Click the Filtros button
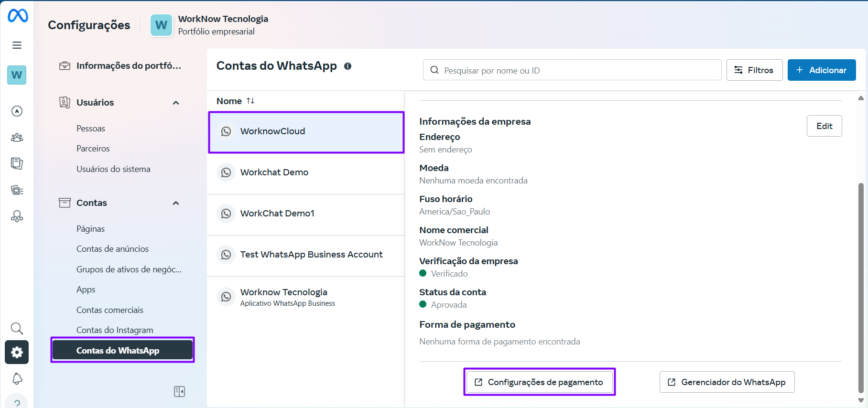 [754, 70]
